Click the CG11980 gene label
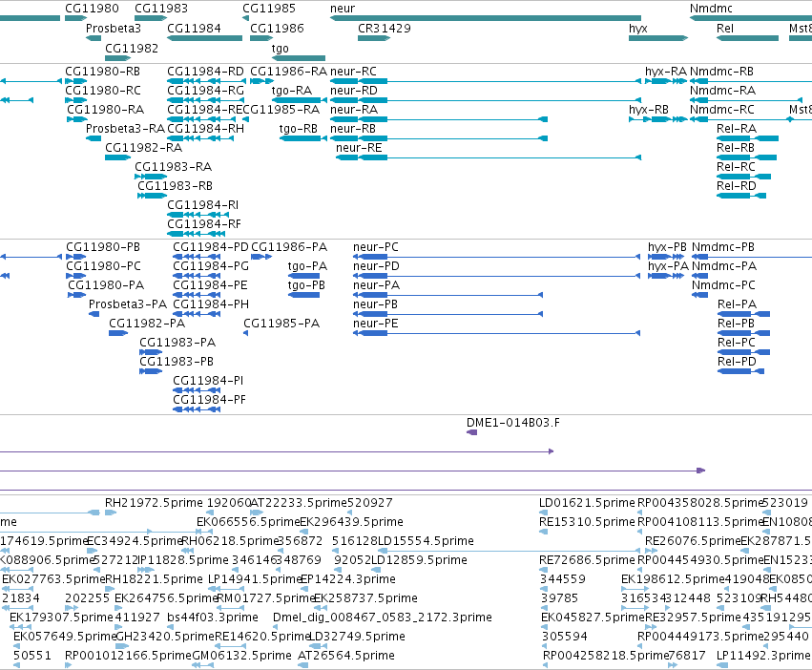Screen dimensions: 812x670 (x=92, y=9)
